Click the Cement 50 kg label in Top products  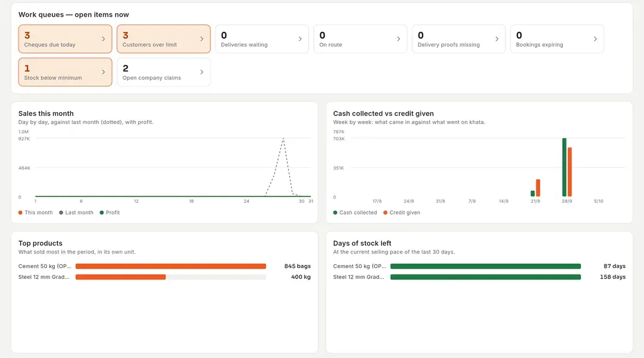click(45, 266)
